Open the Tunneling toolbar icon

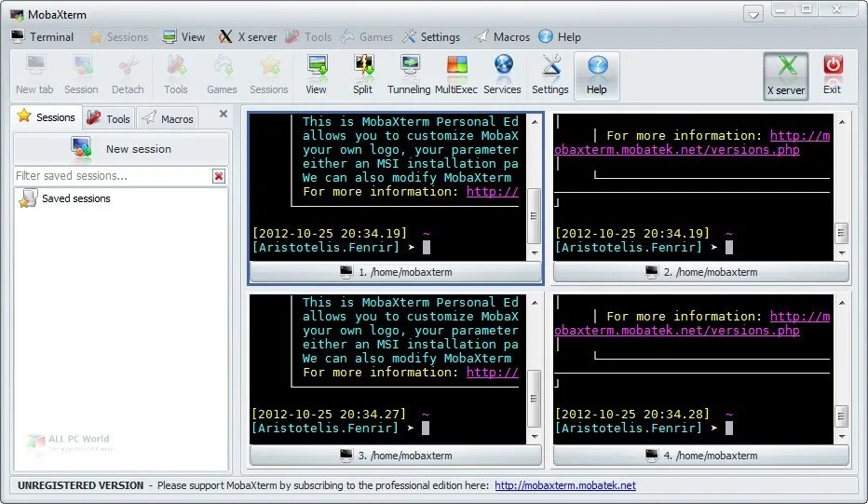(409, 75)
